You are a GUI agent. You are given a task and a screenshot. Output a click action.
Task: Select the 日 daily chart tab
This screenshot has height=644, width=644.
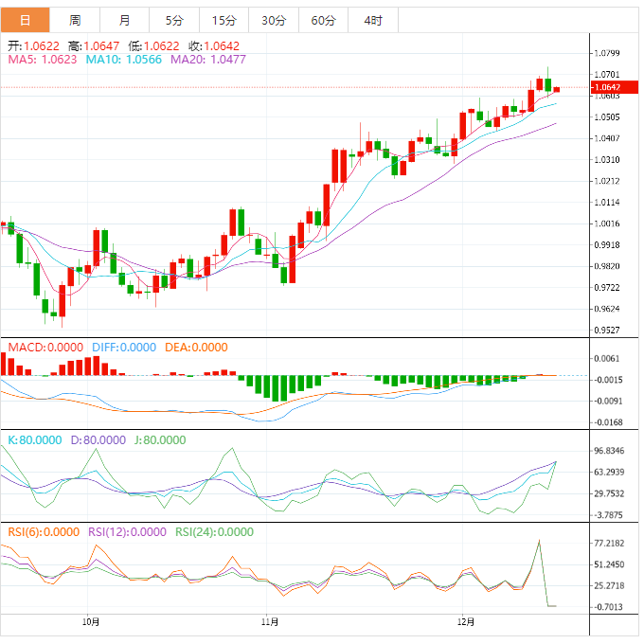(25, 20)
